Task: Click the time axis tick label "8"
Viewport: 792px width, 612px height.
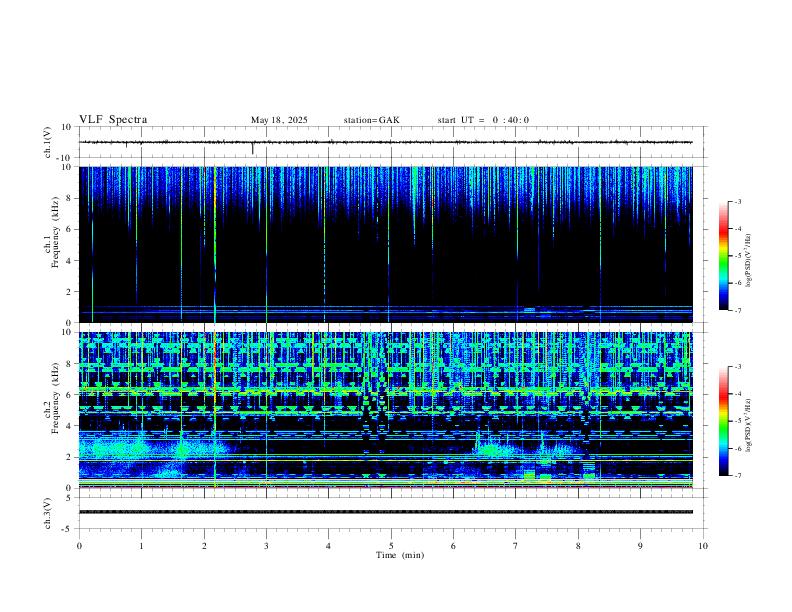Action: click(x=578, y=546)
